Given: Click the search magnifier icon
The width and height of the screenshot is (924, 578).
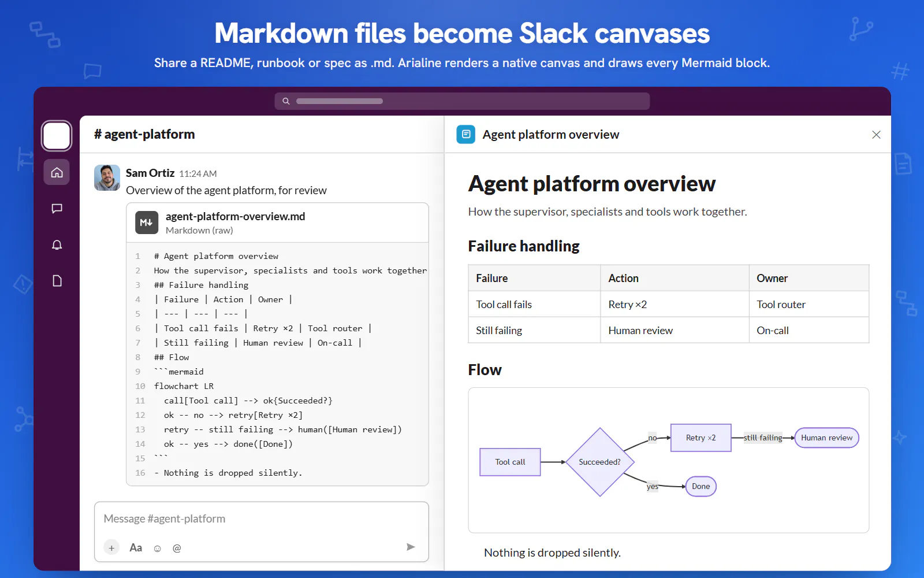Looking at the screenshot, I should tap(286, 101).
